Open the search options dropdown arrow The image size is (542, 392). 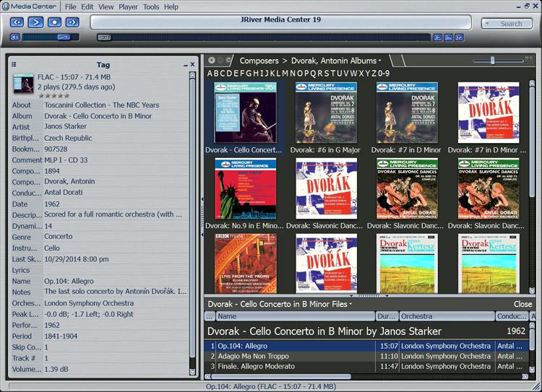point(486,24)
